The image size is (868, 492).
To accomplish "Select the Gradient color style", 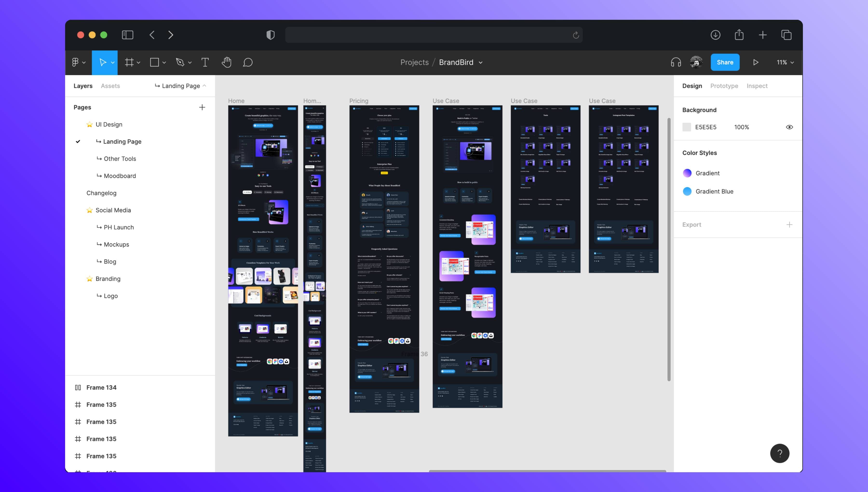I will [707, 173].
